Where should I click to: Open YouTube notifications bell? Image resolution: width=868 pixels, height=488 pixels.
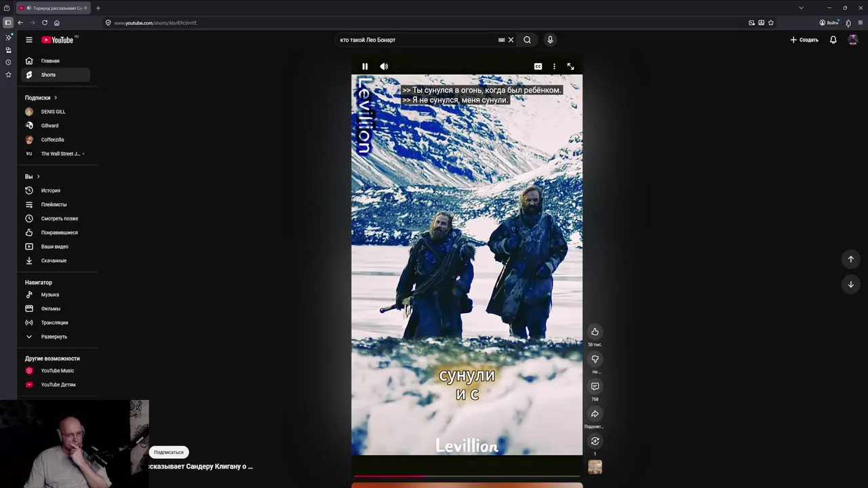point(833,40)
